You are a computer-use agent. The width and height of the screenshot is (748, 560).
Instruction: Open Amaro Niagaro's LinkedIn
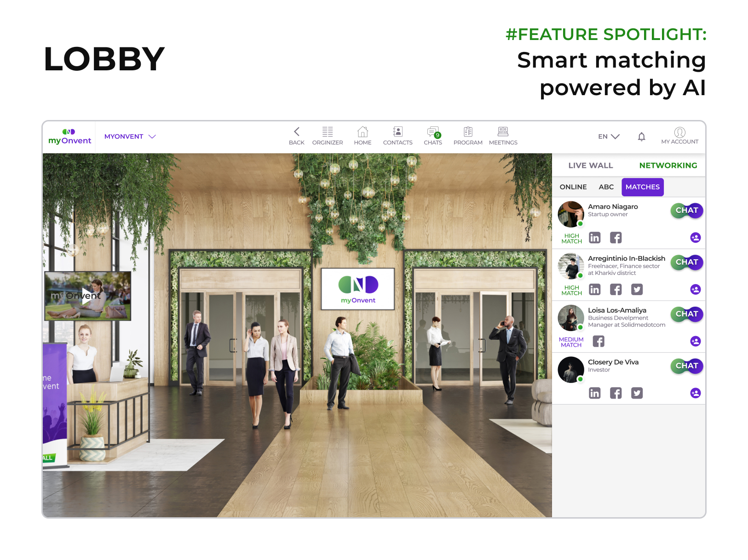click(595, 238)
